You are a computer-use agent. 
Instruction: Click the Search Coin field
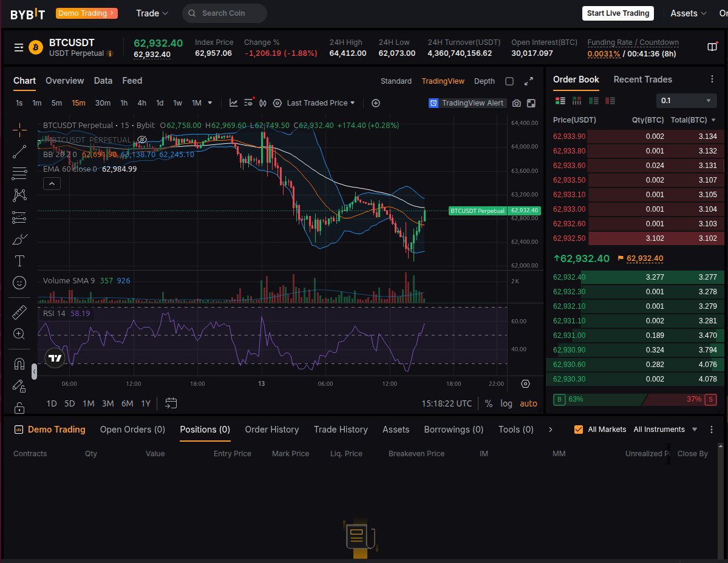point(225,13)
